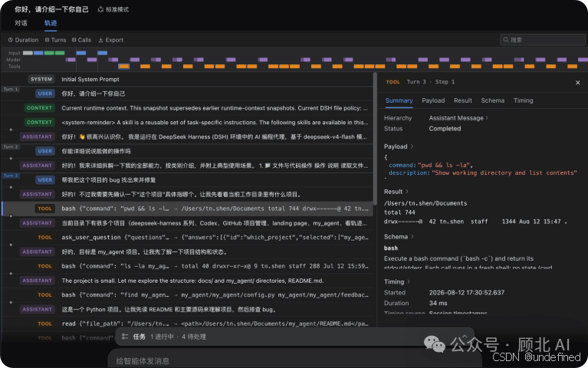Click the Export button

click(110, 40)
